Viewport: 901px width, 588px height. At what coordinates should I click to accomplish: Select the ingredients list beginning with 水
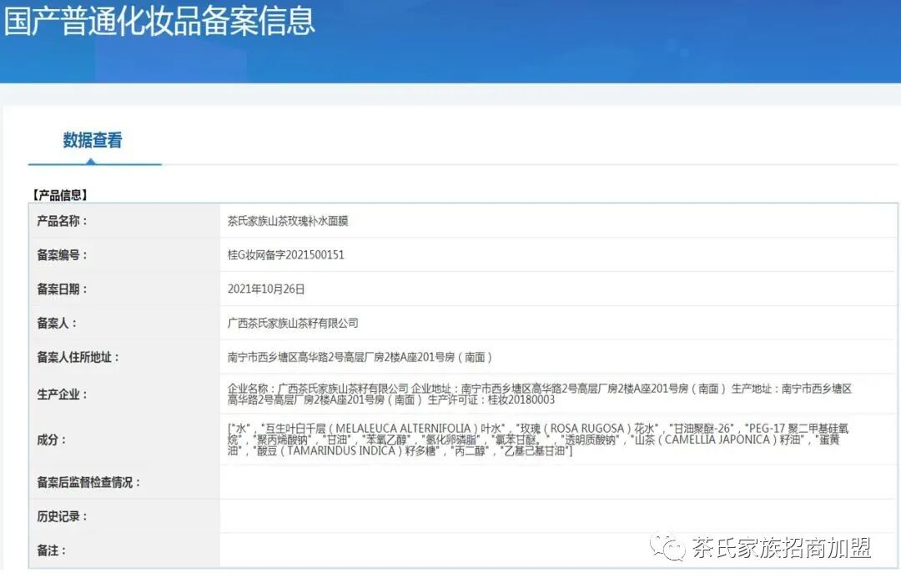(538, 440)
